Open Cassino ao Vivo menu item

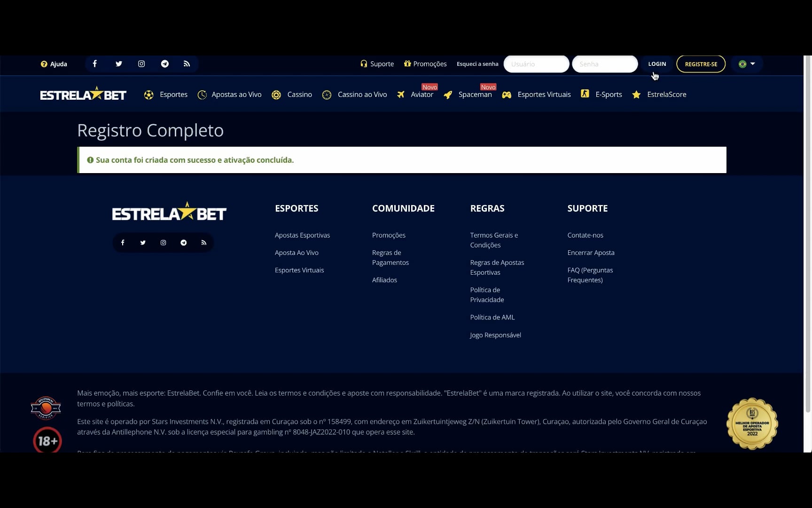(x=362, y=95)
